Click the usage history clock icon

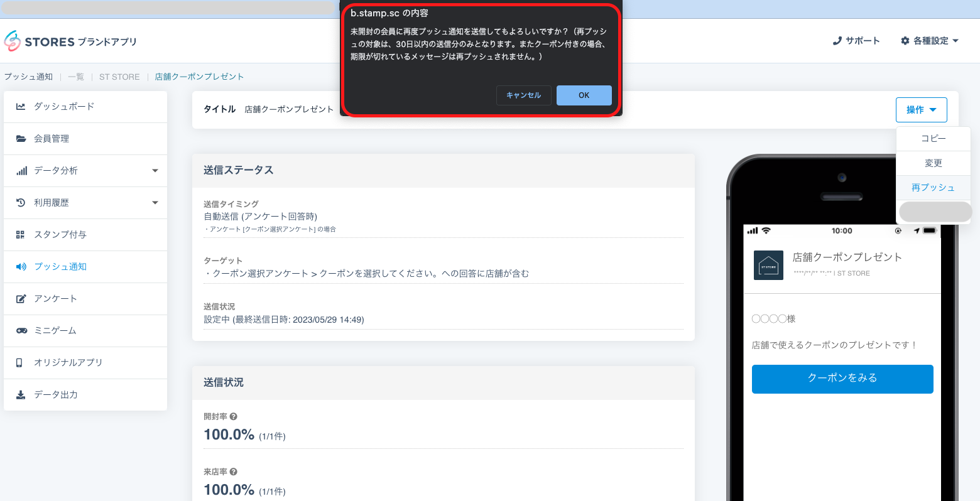click(21, 203)
